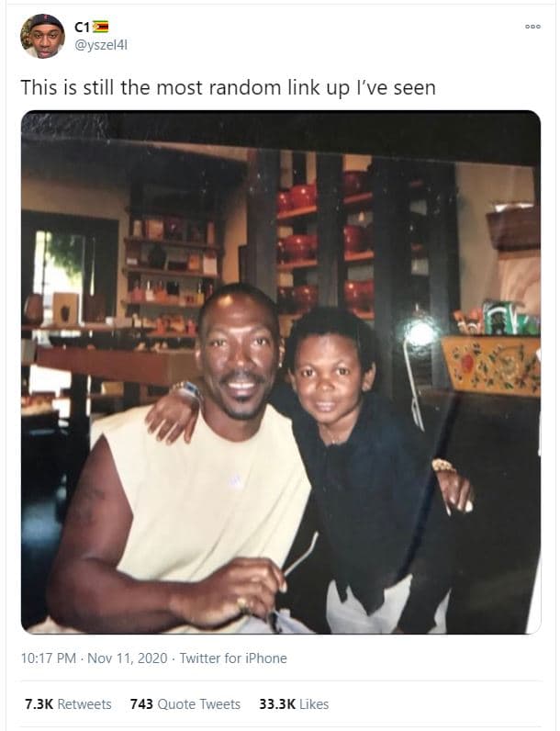
Task: Click the 33.3K likes count number
Action: [x=277, y=704]
